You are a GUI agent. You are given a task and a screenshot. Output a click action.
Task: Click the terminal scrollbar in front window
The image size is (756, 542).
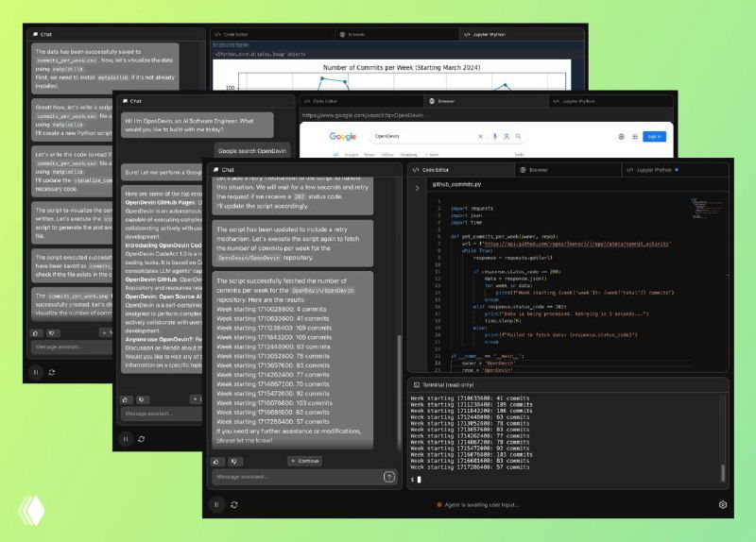[723, 472]
